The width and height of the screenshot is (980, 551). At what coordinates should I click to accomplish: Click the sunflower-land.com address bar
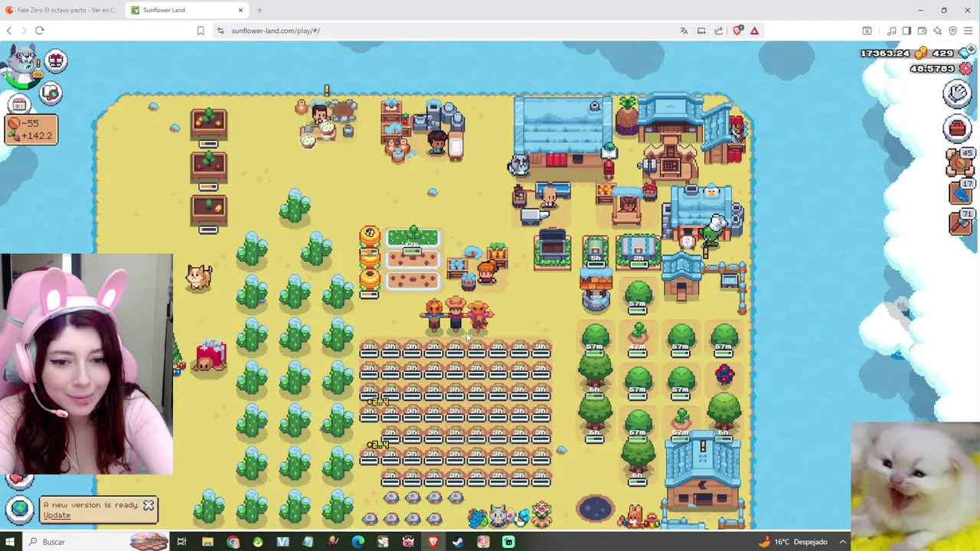(444, 31)
